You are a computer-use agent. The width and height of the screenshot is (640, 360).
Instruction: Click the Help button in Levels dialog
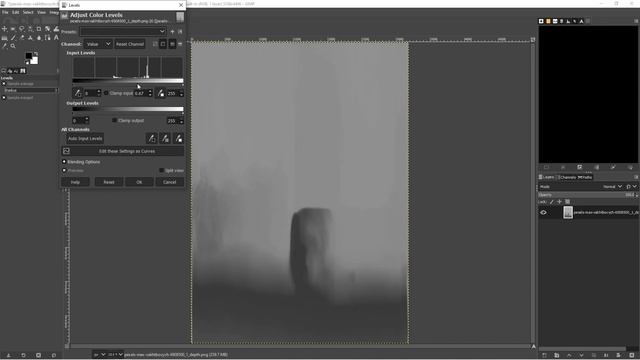click(x=75, y=182)
